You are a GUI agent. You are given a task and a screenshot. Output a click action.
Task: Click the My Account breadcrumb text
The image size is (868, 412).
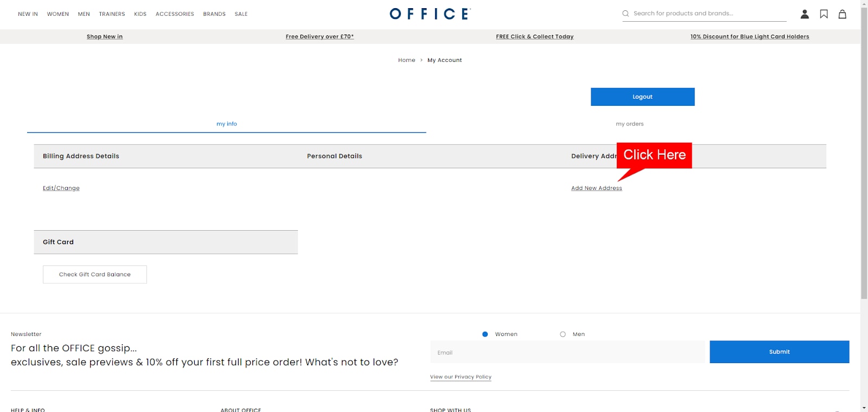point(445,60)
